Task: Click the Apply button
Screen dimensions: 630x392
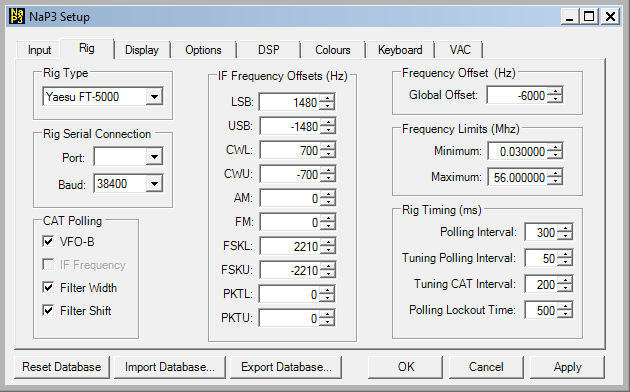Action: pyautogui.click(x=567, y=367)
